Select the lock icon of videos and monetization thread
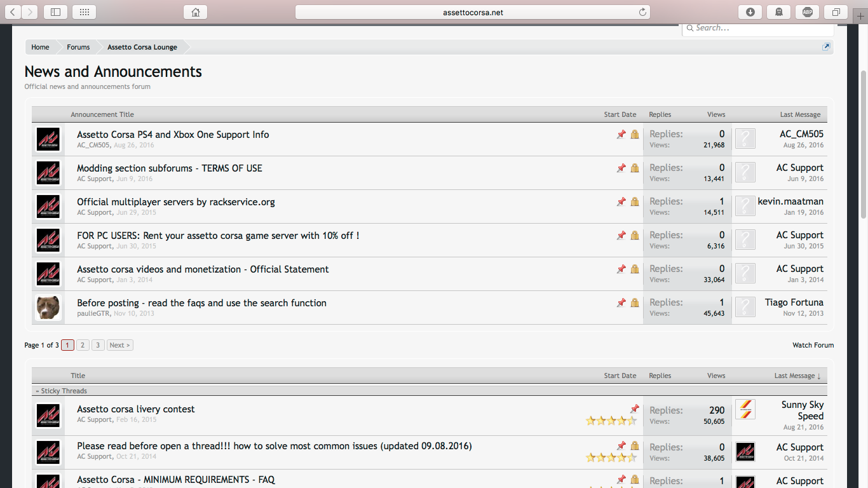Viewport: 868px width, 488px height. coord(634,269)
